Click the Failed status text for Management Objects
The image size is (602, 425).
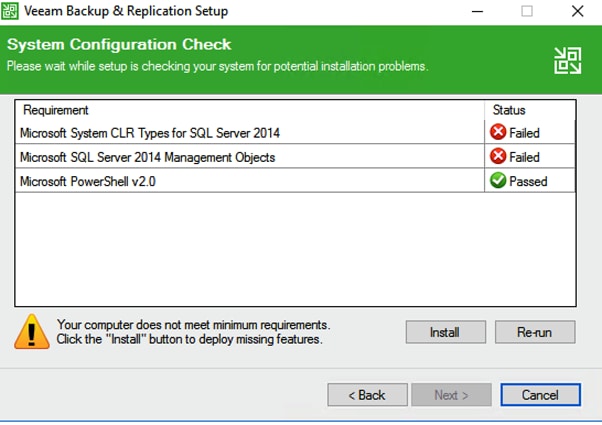click(x=524, y=157)
